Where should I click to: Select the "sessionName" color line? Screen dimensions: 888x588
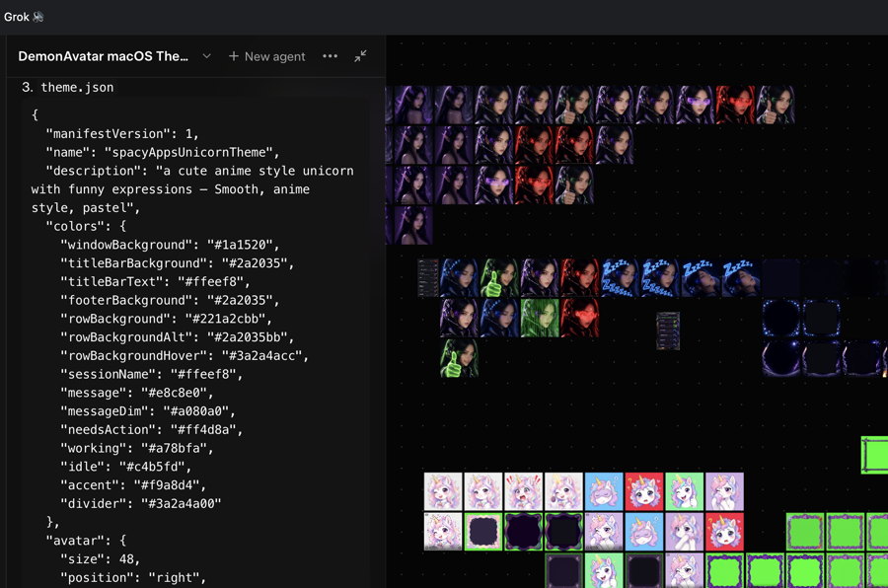[151, 375]
